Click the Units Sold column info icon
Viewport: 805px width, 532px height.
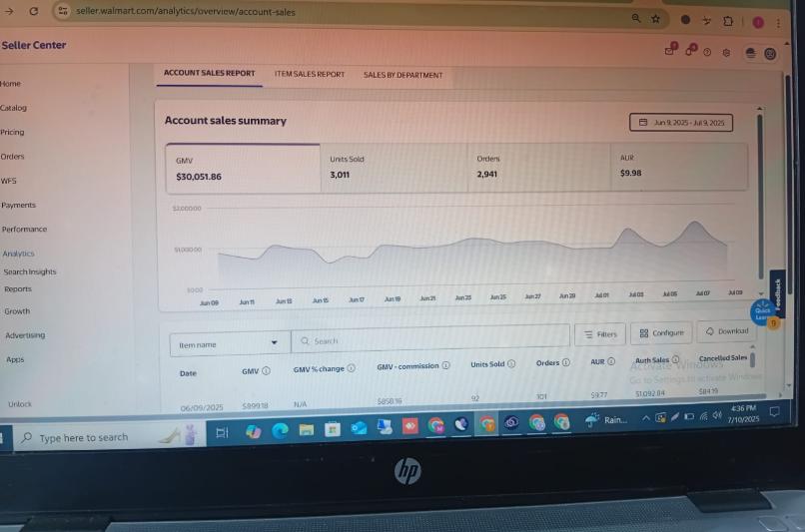[x=511, y=363]
